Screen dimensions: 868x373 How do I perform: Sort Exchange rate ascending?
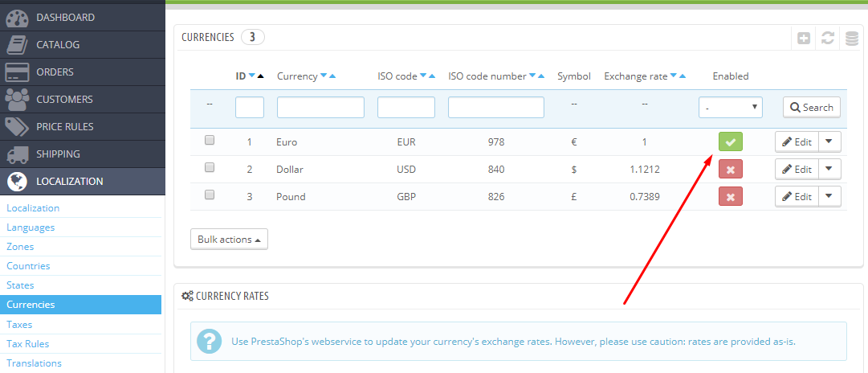(x=682, y=76)
